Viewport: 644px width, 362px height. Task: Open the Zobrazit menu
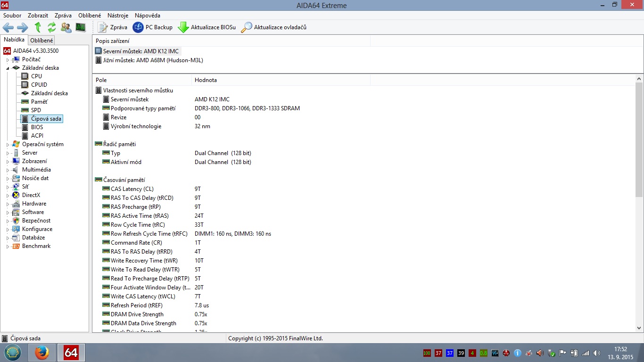coord(38,16)
